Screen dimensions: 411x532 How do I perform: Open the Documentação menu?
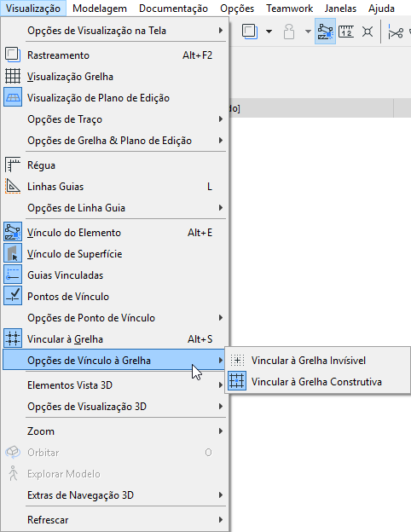click(x=173, y=9)
